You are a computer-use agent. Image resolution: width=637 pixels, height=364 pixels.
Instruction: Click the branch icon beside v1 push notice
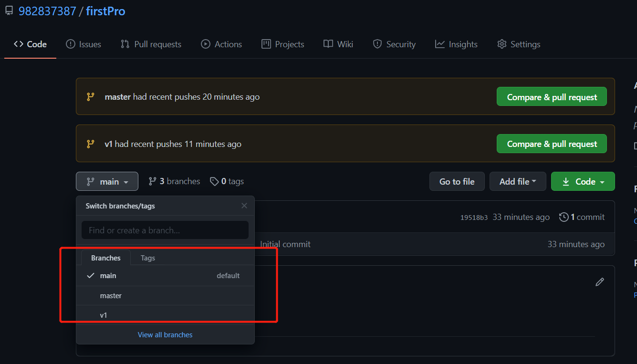tap(90, 144)
